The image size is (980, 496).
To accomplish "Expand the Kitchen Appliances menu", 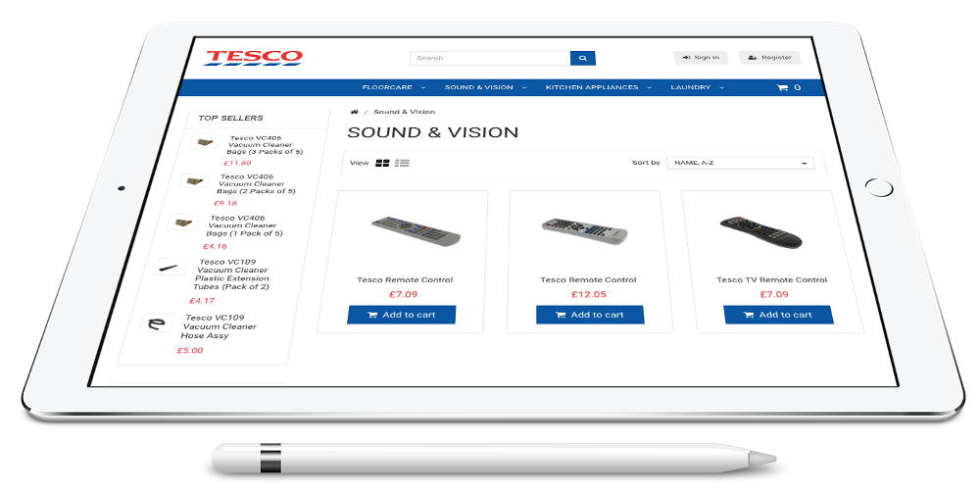I will coord(598,87).
